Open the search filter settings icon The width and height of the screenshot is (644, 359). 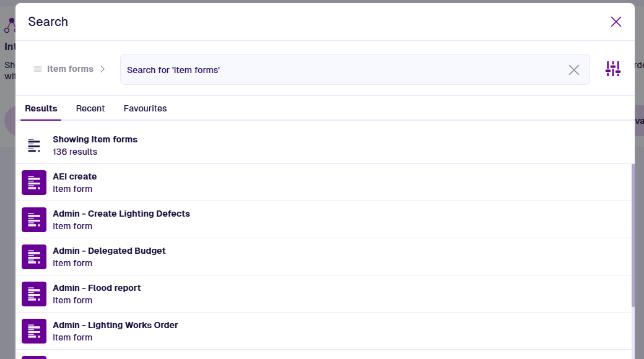pos(612,69)
